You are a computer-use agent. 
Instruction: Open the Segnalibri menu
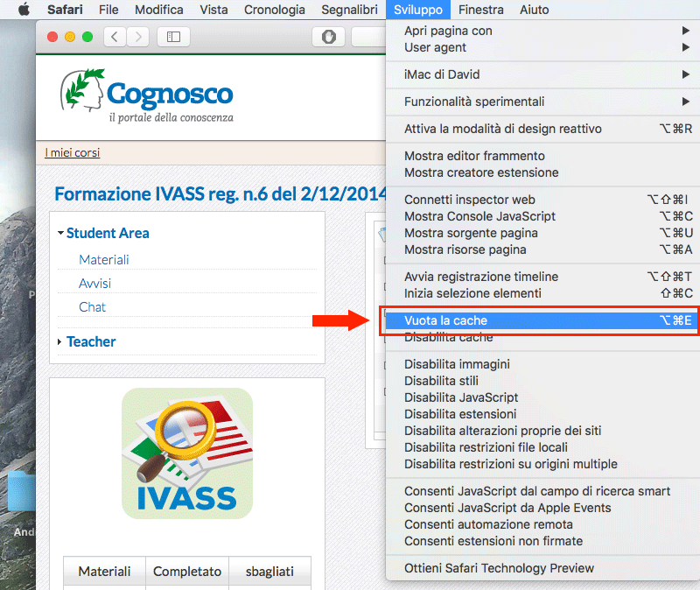point(349,10)
